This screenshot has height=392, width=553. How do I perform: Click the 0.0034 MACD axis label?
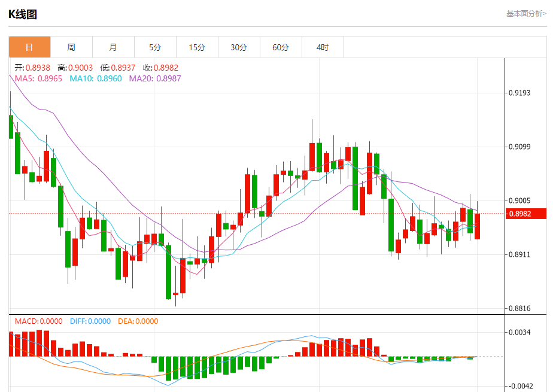[x=519, y=332]
